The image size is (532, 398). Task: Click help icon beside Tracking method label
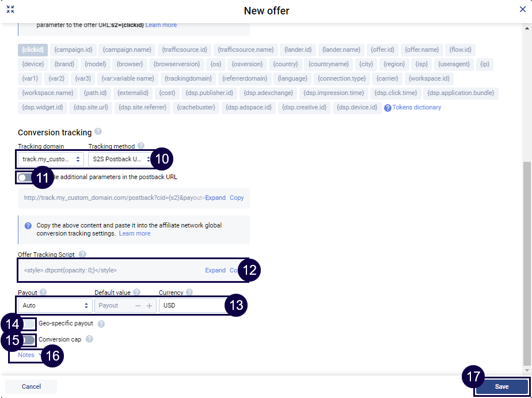click(x=141, y=146)
